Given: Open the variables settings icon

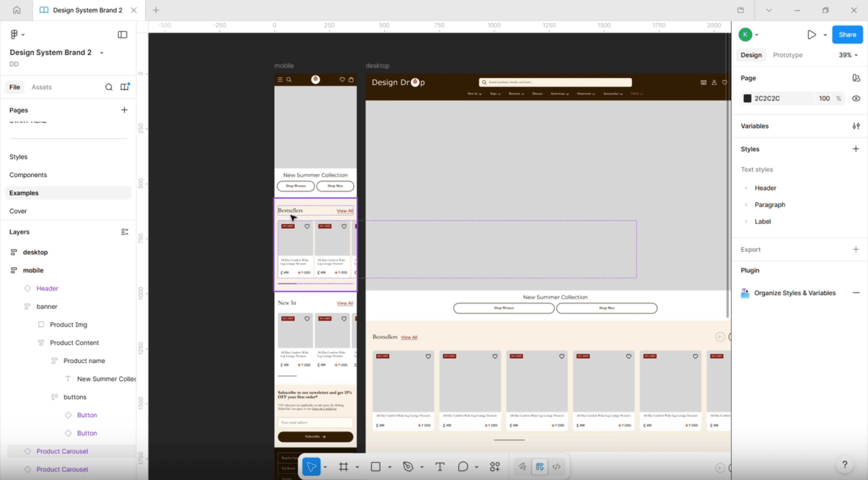Looking at the screenshot, I should point(856,126).
